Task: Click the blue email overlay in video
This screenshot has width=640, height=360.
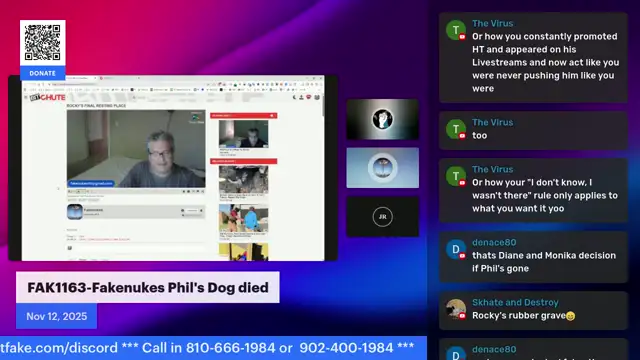Action: tap(91, 183)
